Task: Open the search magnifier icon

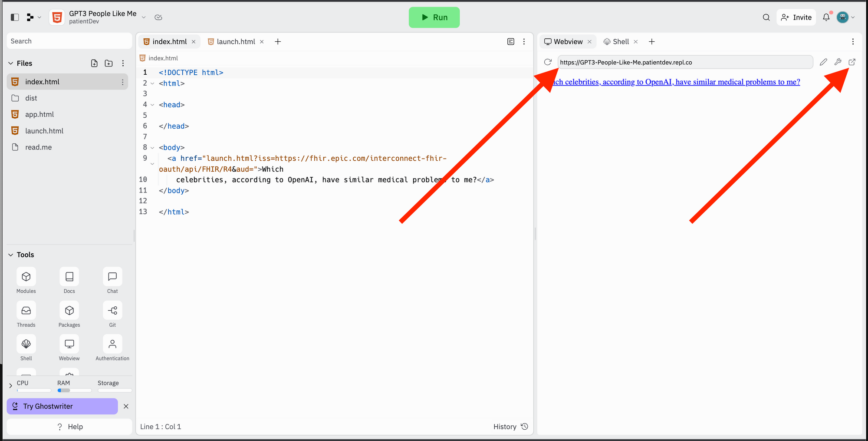Action: 766,17
